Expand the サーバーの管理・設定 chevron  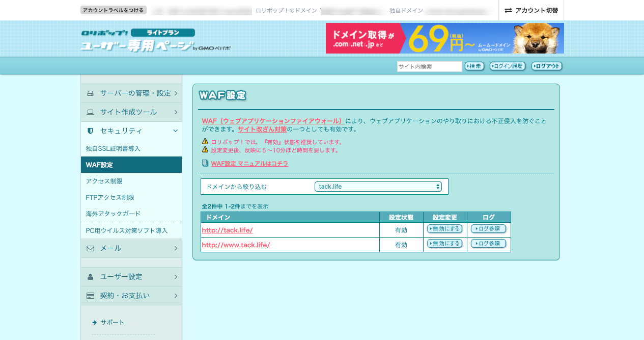(176, 93)
